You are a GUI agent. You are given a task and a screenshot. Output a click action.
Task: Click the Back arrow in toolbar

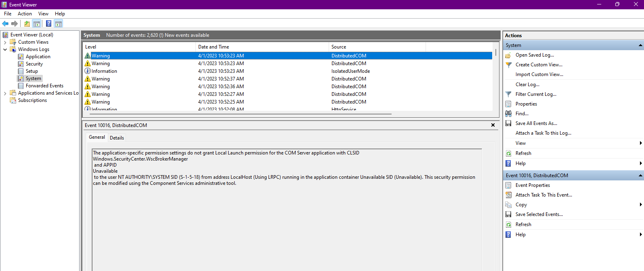[5, 23]
